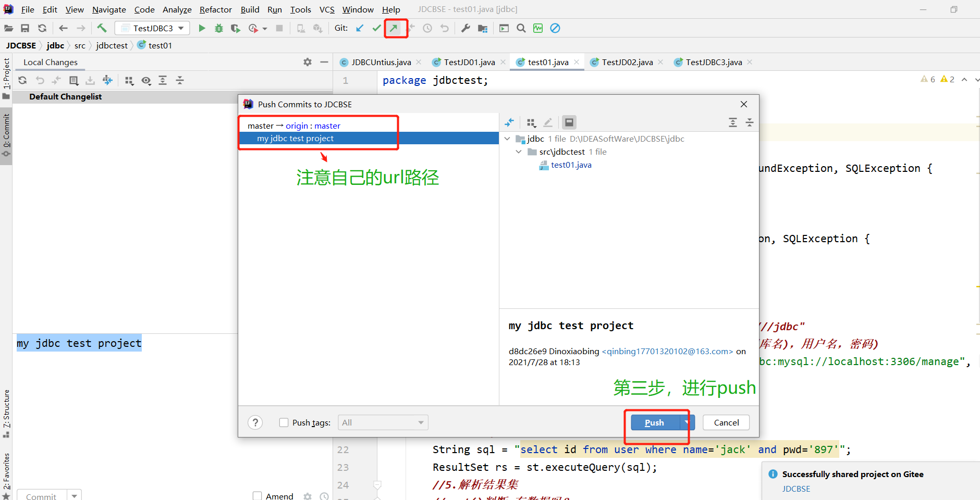Open project folder icon in main toolbar
The width and height of the screenshot is (980, 500).
pos(8,28)
